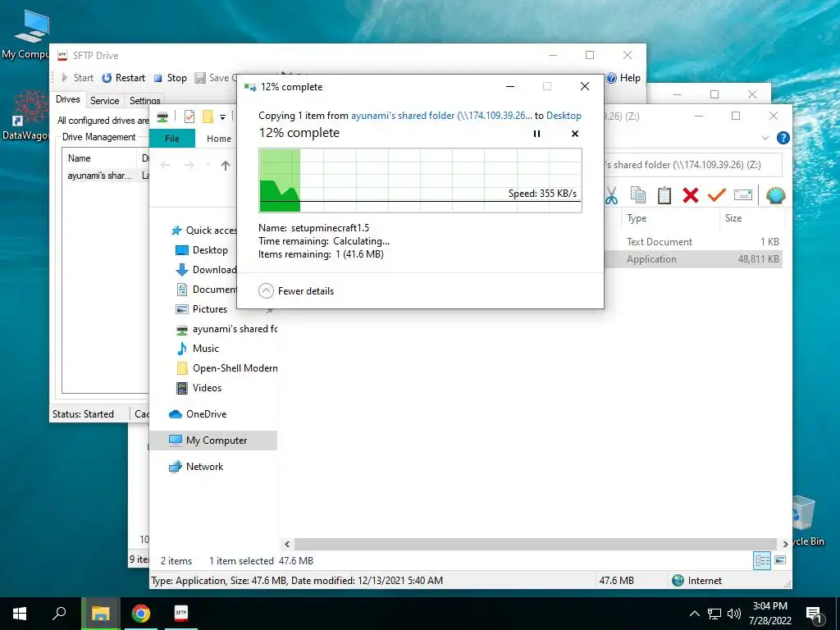
Task: Switch to Details view layout icon
Action: point(762,560)
